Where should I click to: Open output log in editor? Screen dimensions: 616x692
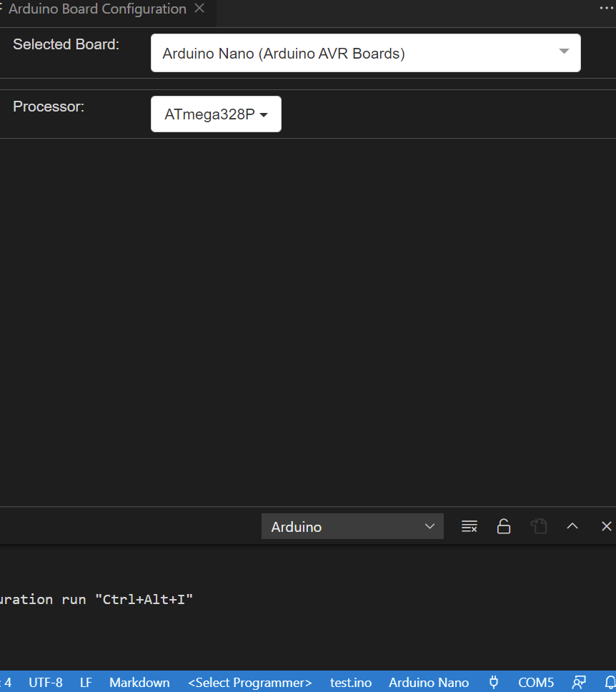(538, 526)
